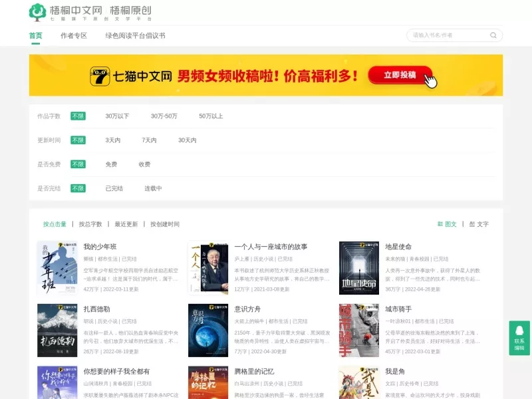Open the 我是角 cover image
The width and height of the screenshot is (532, 399).
coord(359,383)
